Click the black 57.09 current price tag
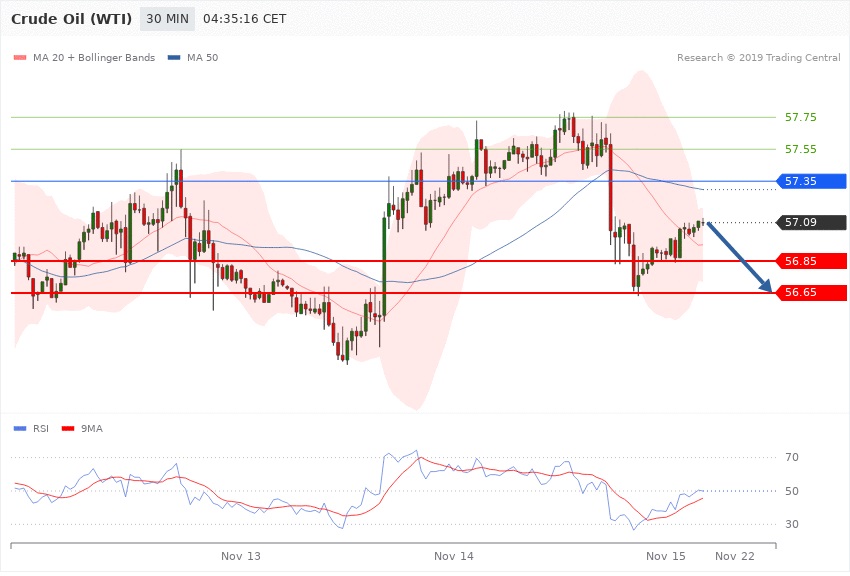This screenshot has height=576, width=850. pyautogui.click(x=812, y=222)
